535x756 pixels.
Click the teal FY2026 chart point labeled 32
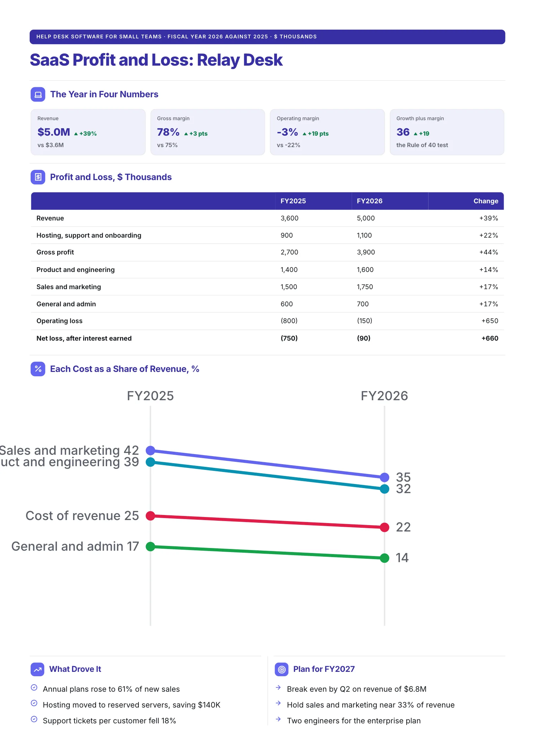coord(384,489)
